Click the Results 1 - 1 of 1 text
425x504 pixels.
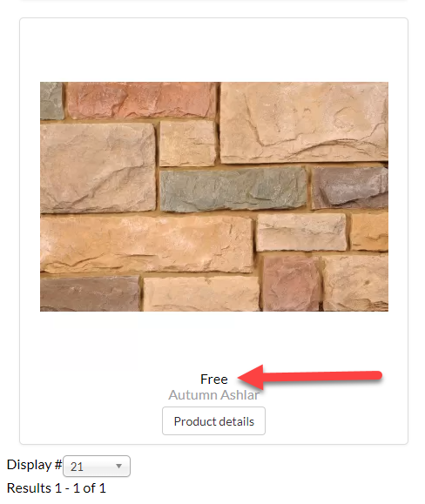click(57, 488)
